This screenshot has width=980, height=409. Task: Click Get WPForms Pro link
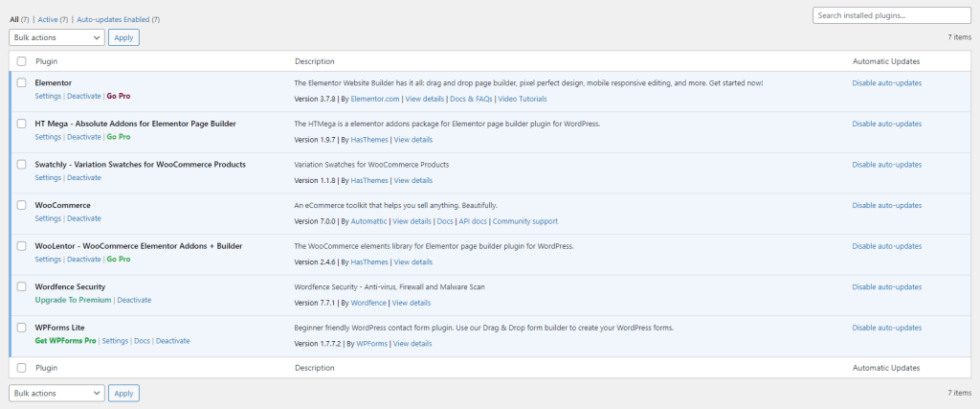[66, 341]
